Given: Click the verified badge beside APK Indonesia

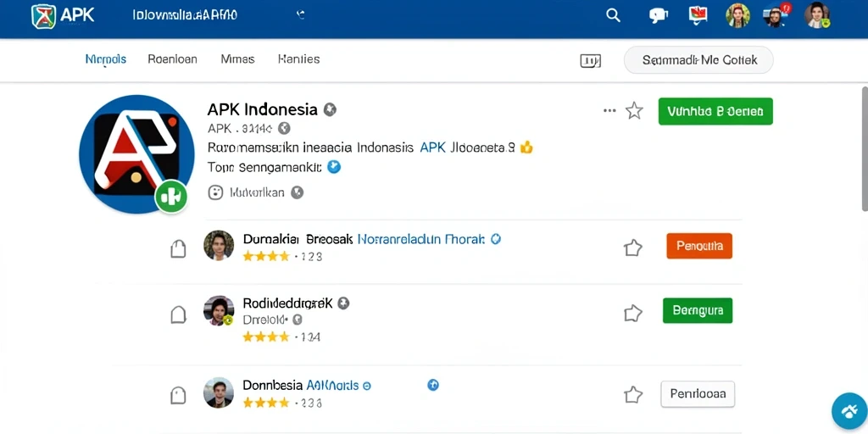Looking at the screenshot, I should [x=330, y=109].
